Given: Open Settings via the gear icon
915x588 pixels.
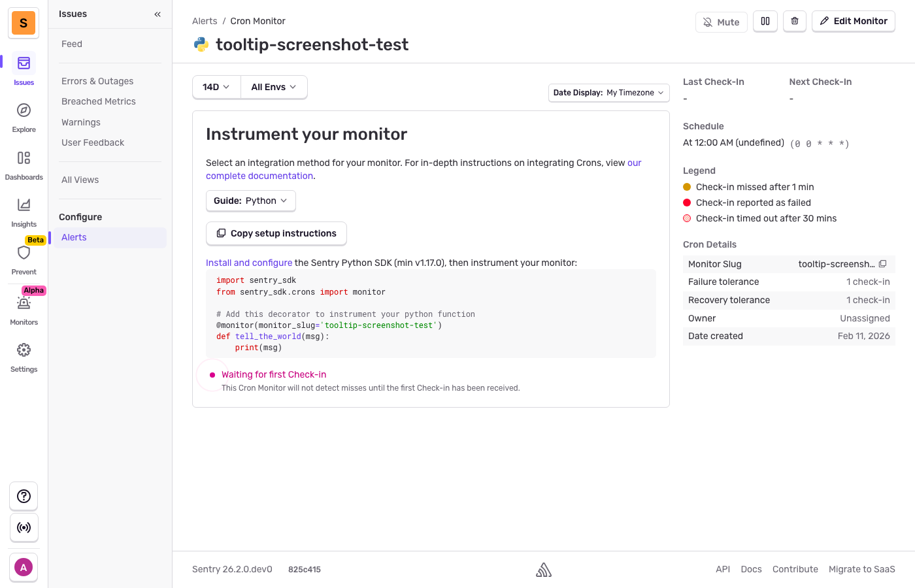Looking at the screenshot, I should coord(24,351).
